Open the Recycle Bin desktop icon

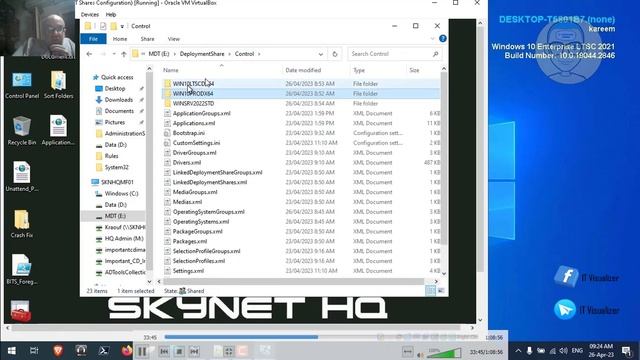click(x=22, y=131)
